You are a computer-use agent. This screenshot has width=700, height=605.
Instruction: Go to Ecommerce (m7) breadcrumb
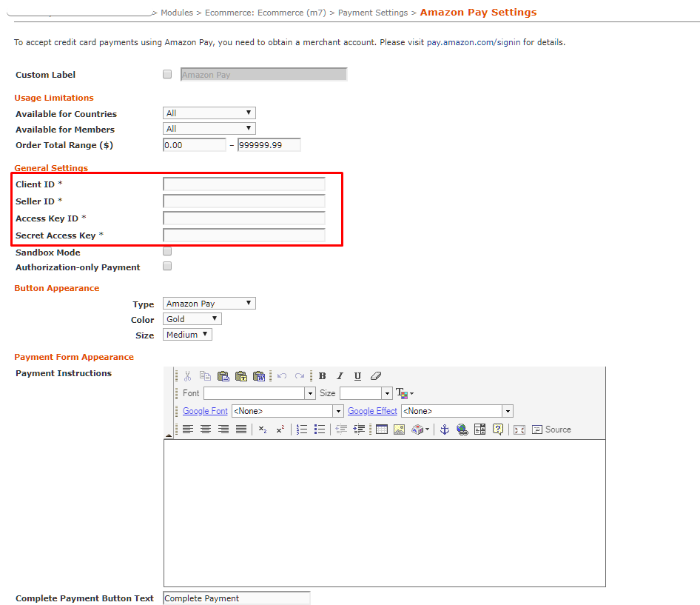266,13
